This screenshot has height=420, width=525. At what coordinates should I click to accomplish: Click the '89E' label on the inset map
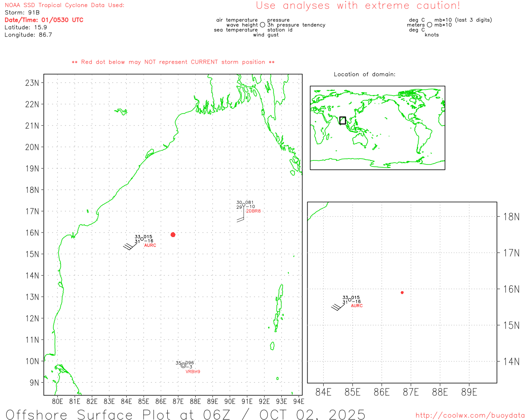[469, 392]
